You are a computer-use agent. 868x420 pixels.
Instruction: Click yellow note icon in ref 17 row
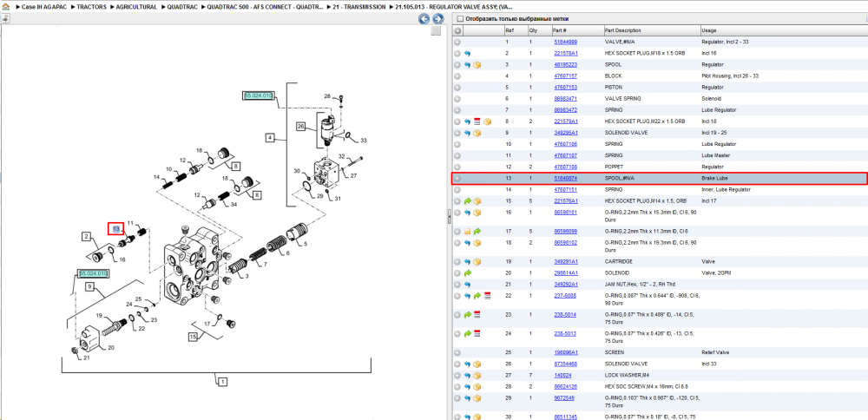[467, 231]
